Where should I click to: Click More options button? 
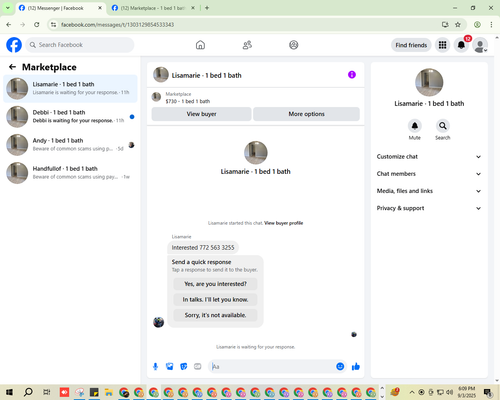pyautogui.click(x=306, y=114)
